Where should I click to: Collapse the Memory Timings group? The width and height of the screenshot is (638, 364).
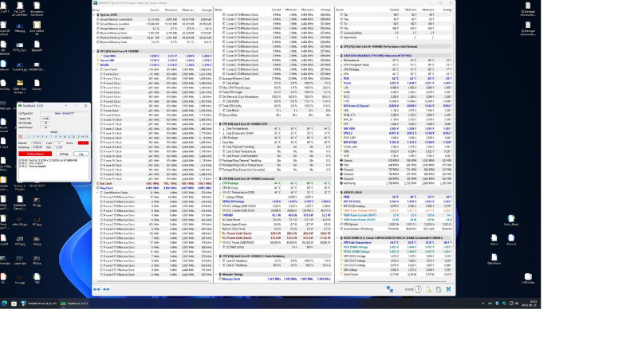pyautogui.click(x=216, y=275)
